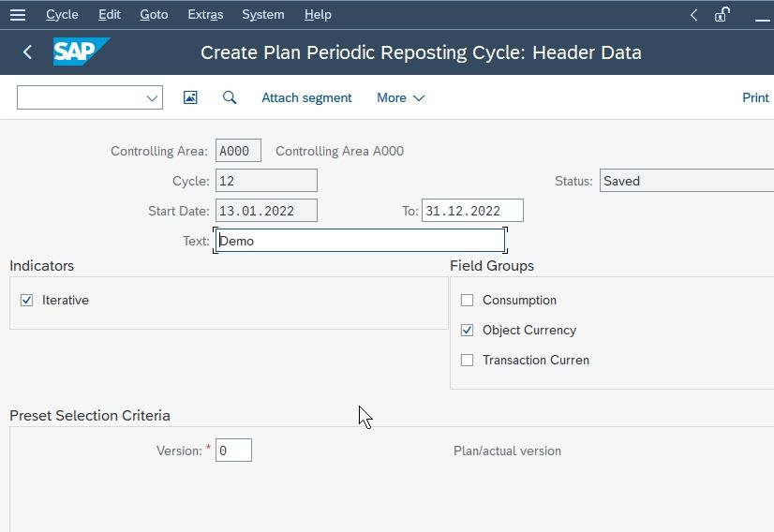This screenshot has height=532, width=774.
Task: Open the Status dropdown showing Saved
Action: [687, 181]
